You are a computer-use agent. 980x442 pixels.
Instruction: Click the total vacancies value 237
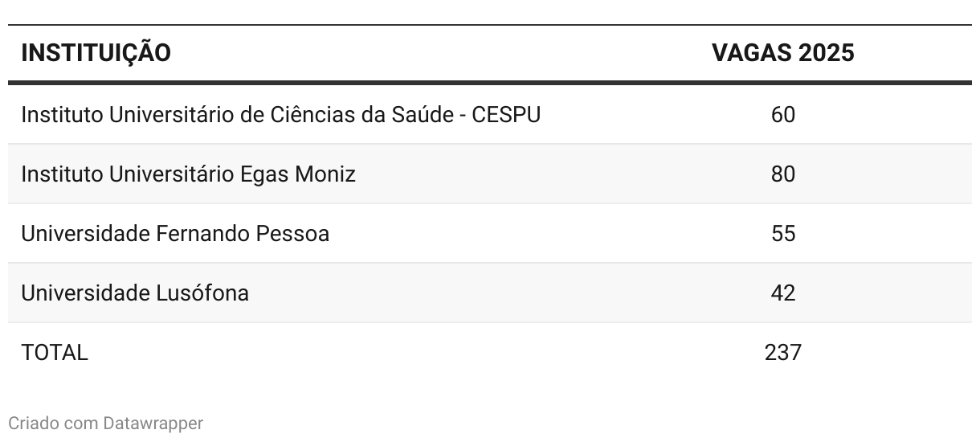pos(783,353)
